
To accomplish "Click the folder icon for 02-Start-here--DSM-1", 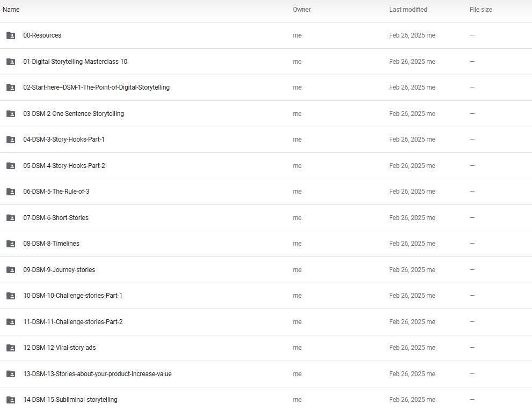I will tap(11, 87).
